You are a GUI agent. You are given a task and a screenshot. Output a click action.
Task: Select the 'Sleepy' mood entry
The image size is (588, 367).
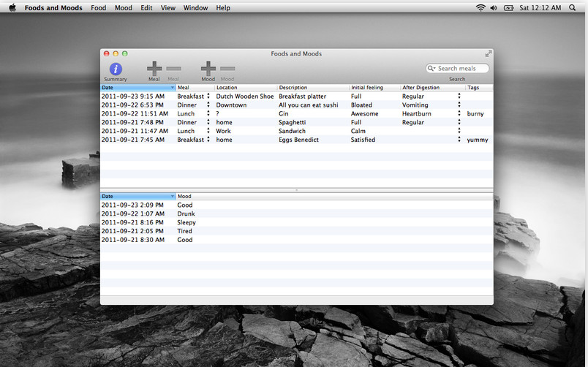[186, 222]
